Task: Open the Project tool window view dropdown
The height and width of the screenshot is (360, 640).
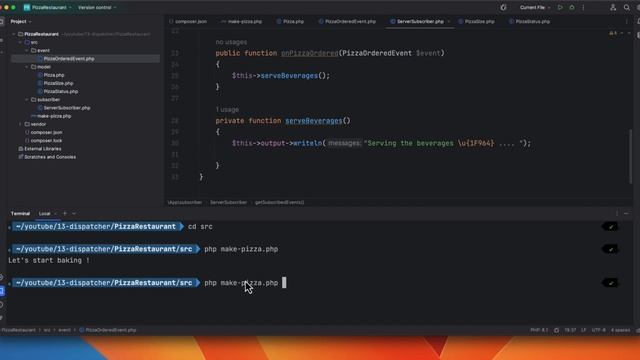Action: pos(21,21)
